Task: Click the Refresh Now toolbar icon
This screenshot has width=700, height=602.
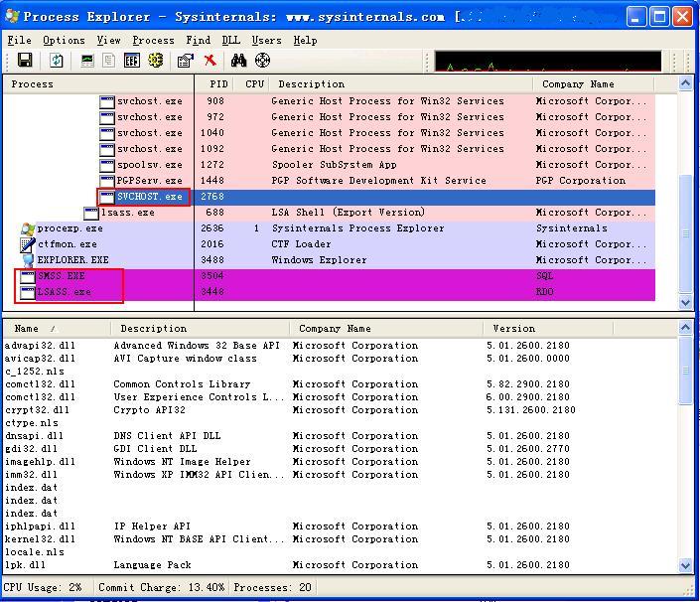Action: [57, 61]
